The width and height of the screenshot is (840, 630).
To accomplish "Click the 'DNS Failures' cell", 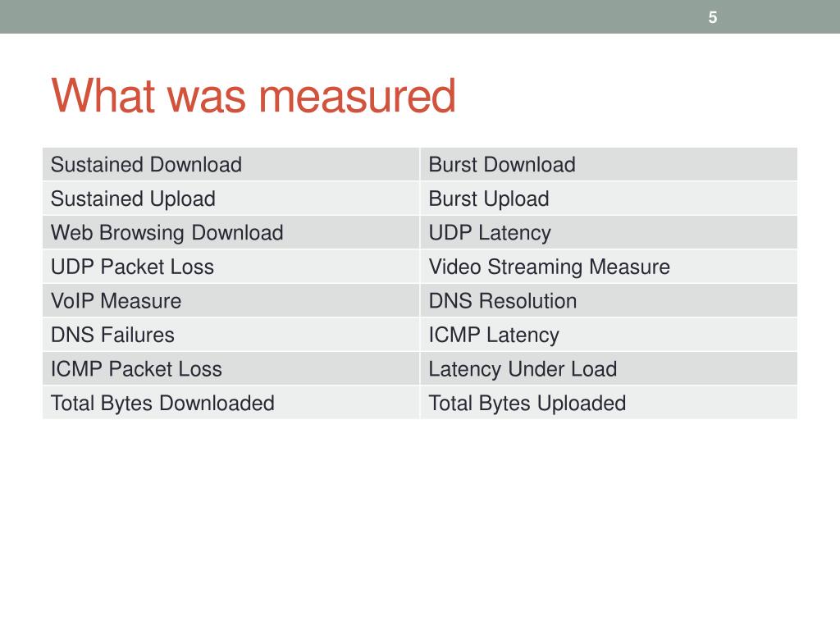I will (x=231, y=335).
